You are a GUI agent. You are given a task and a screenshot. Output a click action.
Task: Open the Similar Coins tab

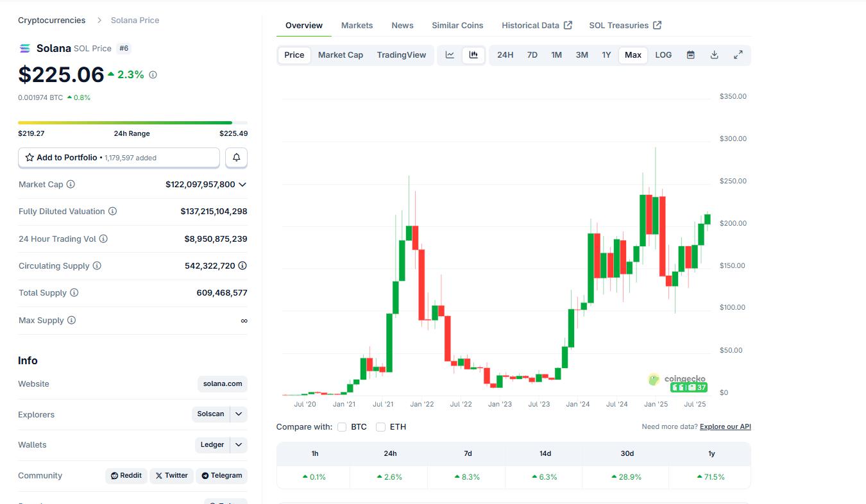tap(457, 26)
